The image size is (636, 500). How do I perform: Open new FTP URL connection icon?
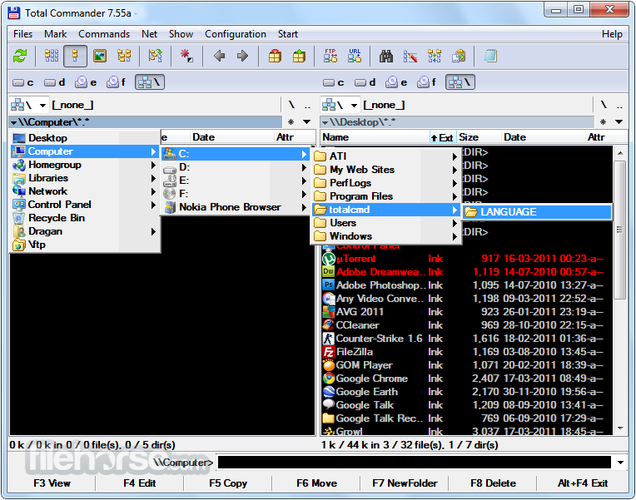coord(355,56)
